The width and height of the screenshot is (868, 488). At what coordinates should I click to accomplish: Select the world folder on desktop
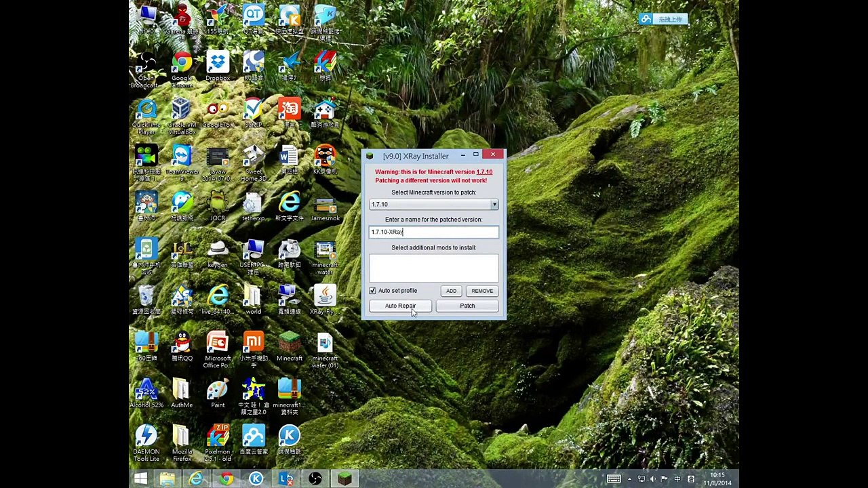tap(254, 300)
